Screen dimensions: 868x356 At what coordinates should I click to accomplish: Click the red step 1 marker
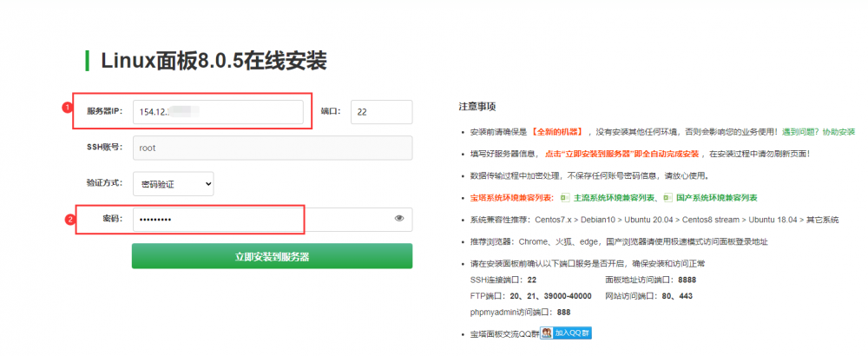point(66,108)
